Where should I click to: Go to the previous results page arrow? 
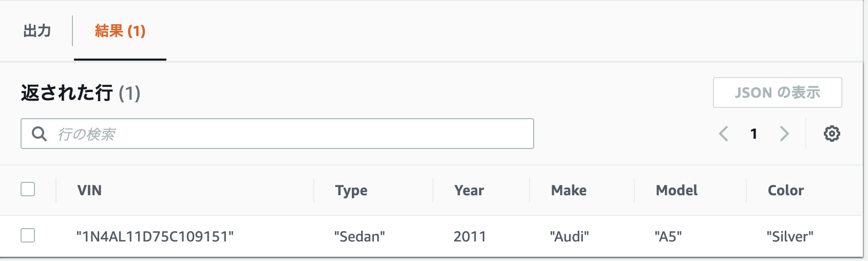(724, 134)
